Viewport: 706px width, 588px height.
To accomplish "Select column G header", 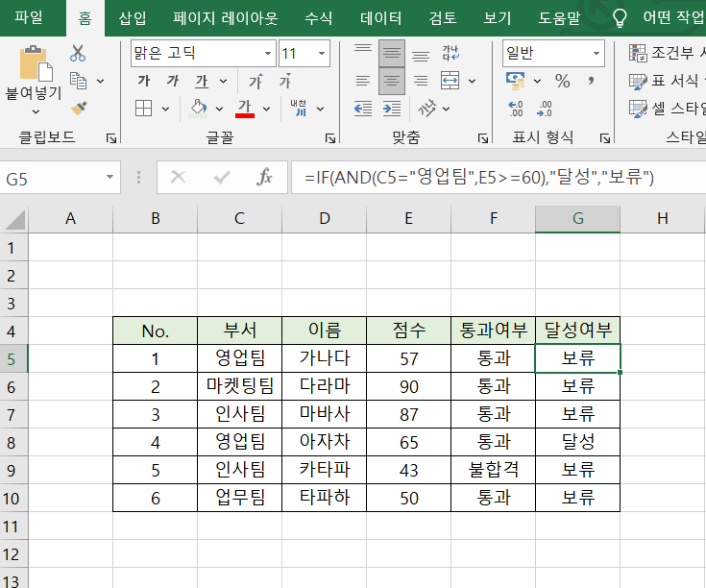I will point(577,219).
